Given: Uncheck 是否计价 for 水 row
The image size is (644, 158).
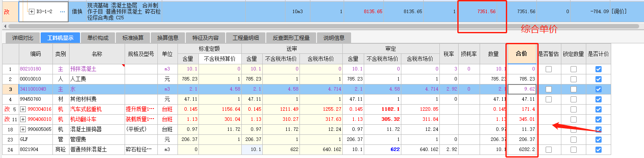Looking at the screenshot, I should tap(599, 89).
